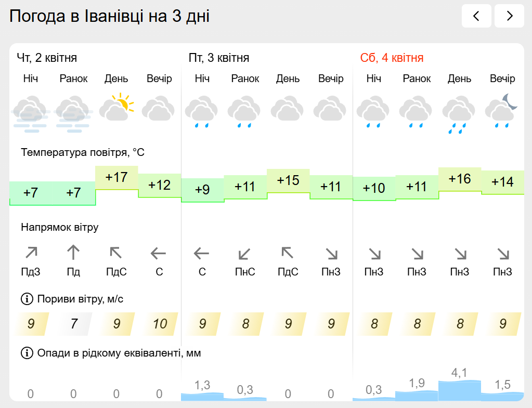Click the next days arrow button
This screenshot has width=532, height=408.
509,16
